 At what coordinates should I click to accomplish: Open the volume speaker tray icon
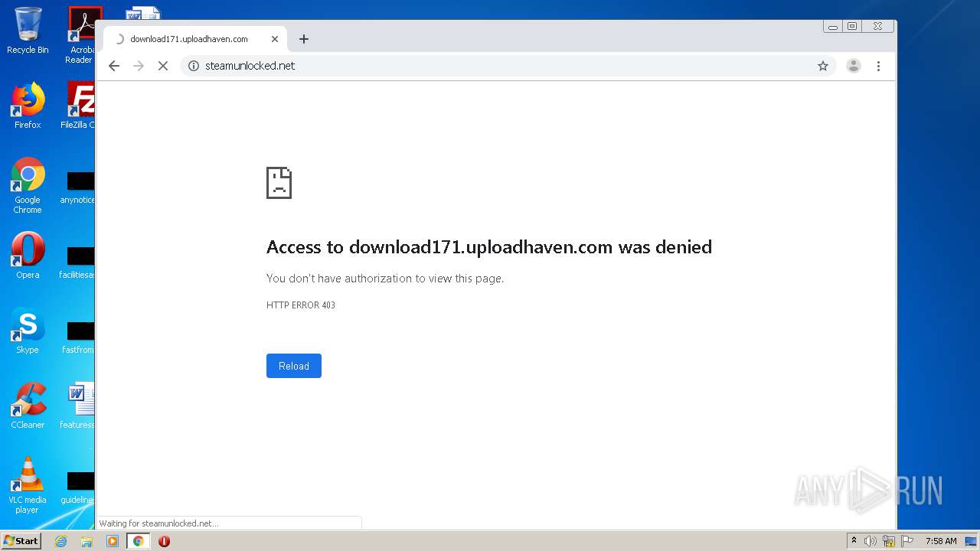click(x=871, y=541)
